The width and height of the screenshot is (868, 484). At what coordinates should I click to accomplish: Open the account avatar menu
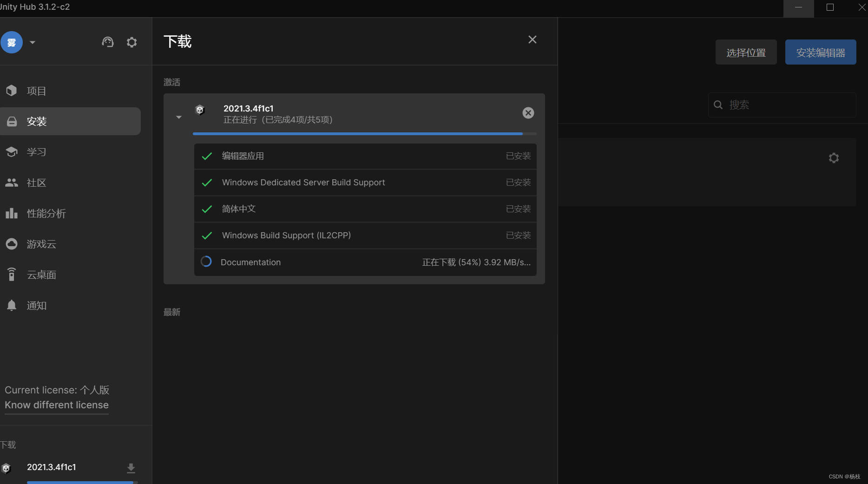click(x=11, y=42)
